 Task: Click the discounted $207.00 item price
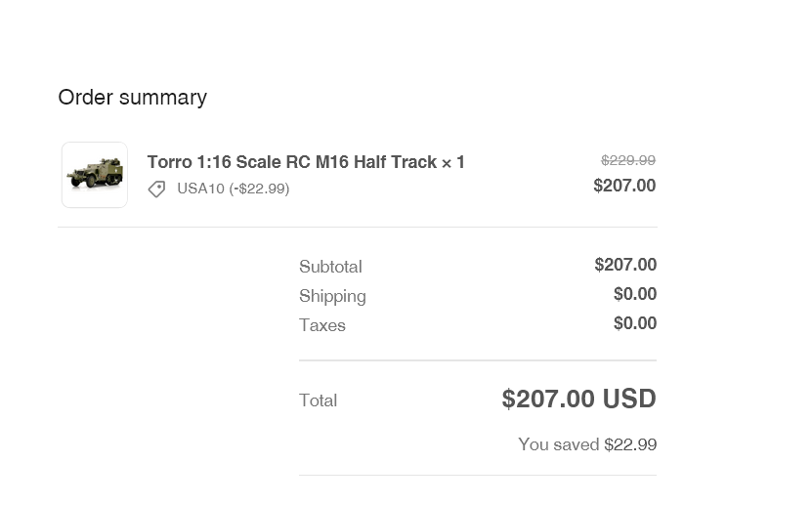[x=624, y=186]
